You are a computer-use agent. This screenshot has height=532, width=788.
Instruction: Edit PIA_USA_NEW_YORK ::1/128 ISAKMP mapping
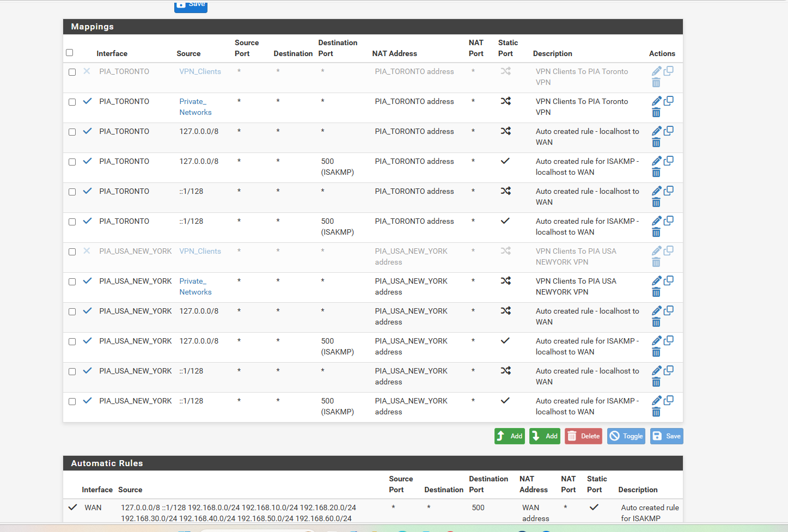(657, 401)
